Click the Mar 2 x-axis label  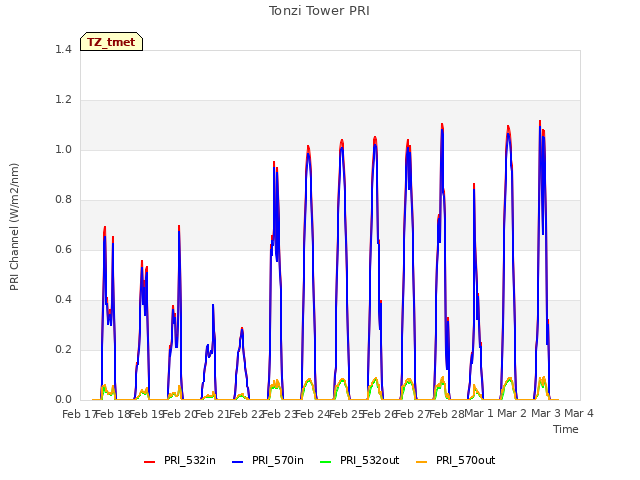pos(512,413)
